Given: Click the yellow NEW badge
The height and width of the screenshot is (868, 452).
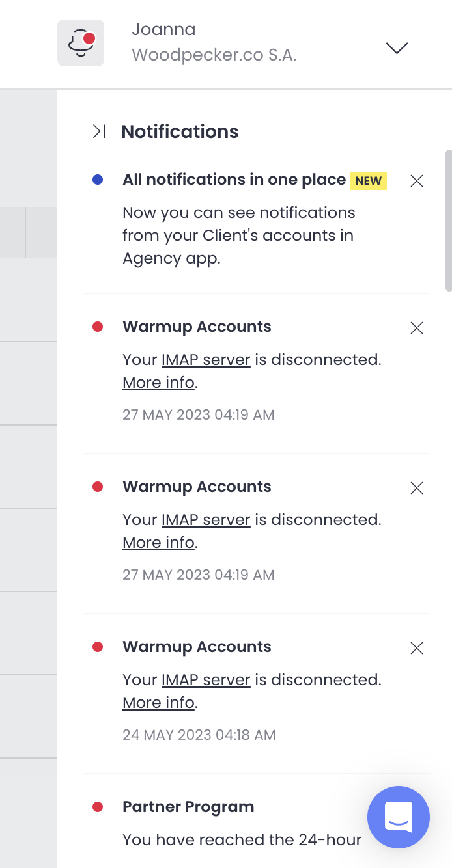Looking at the screenshot, I should pos(369,180).
